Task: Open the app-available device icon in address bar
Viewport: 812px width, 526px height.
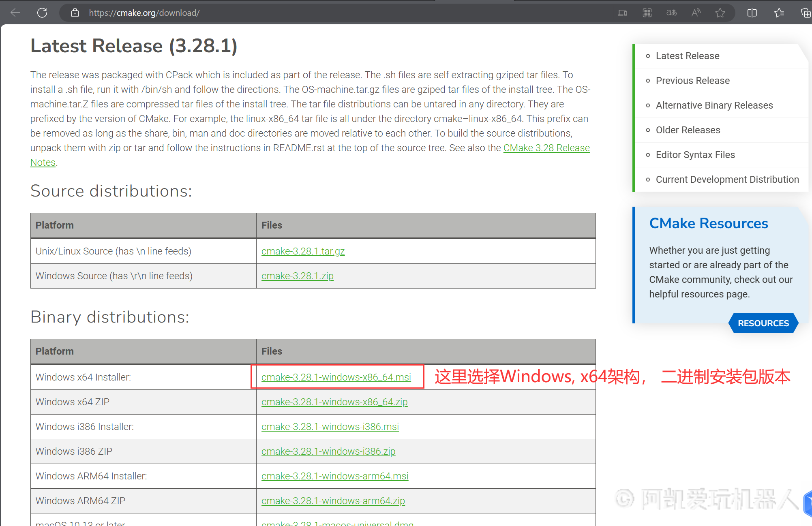Action: point(623,13)
